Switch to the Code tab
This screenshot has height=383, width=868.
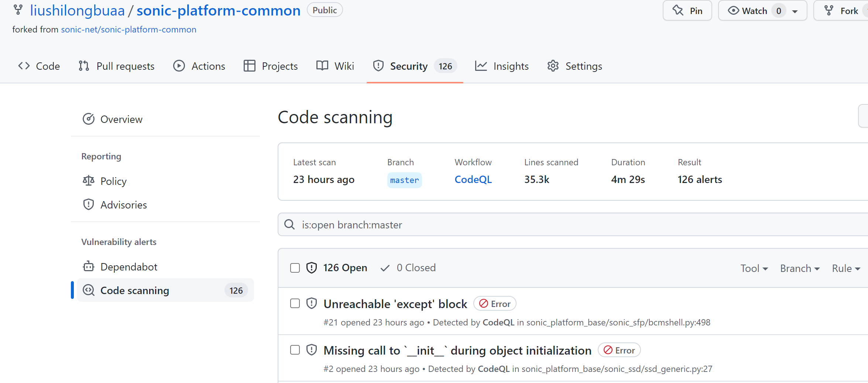point(39,66)
